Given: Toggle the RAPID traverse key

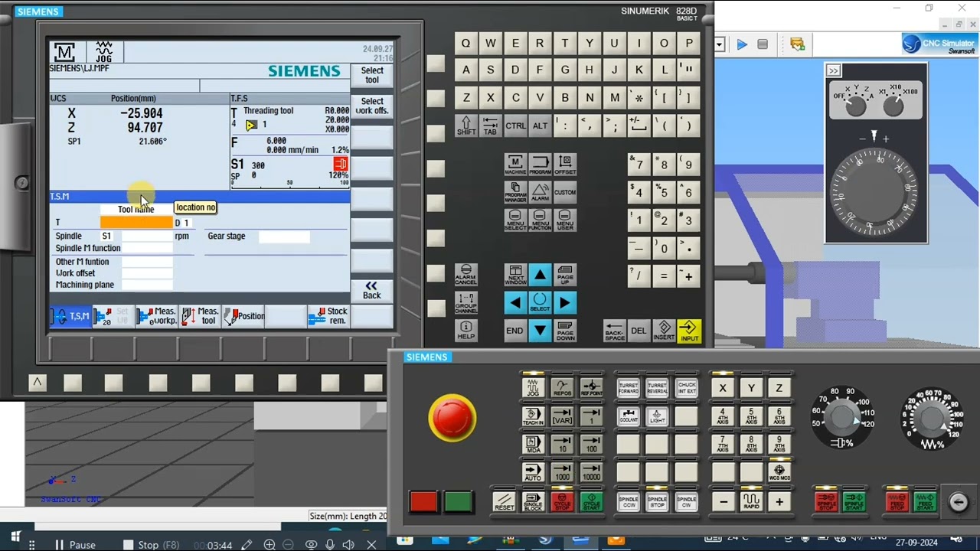Looking at the screenshot, I should [751, 502].
